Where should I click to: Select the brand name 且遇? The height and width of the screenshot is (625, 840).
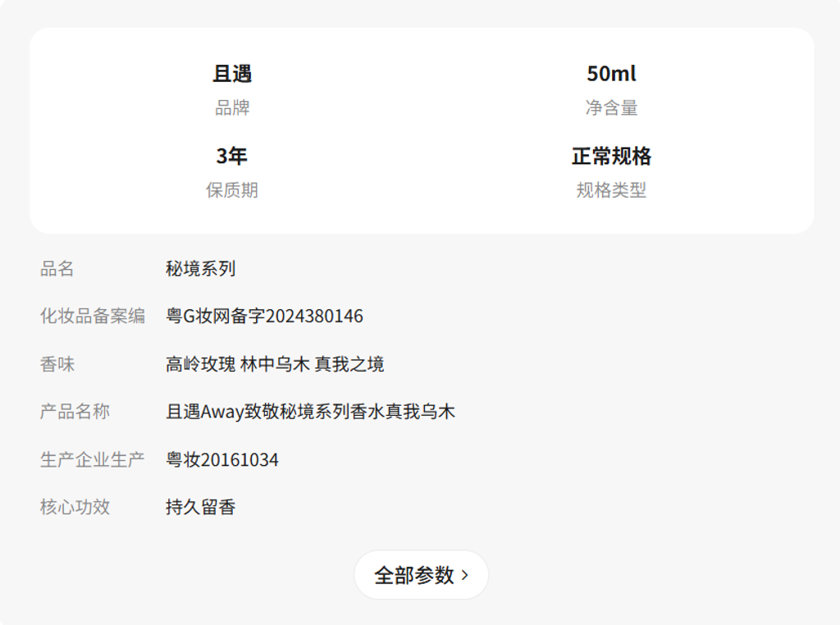point(232,74)
